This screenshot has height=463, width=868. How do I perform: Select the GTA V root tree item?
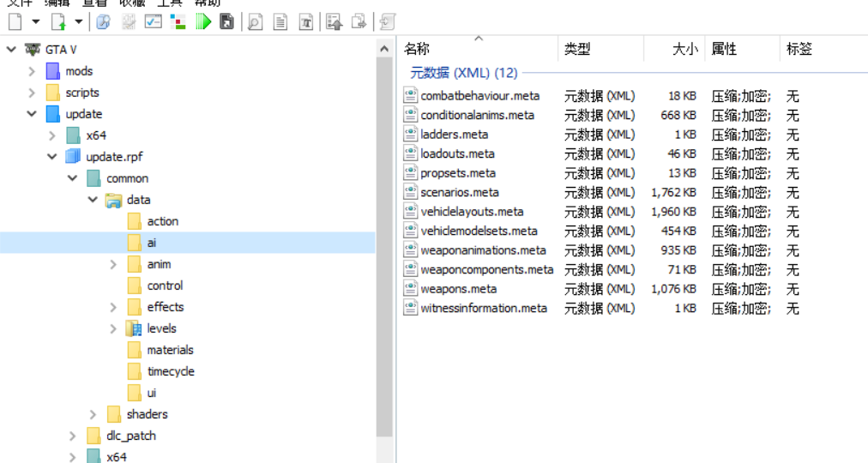point(61,50)
